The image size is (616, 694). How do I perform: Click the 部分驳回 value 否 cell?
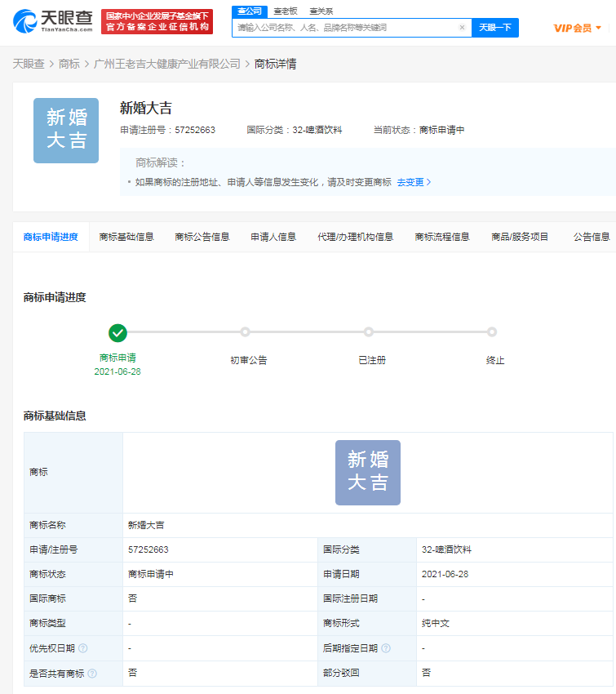(515, 674)
